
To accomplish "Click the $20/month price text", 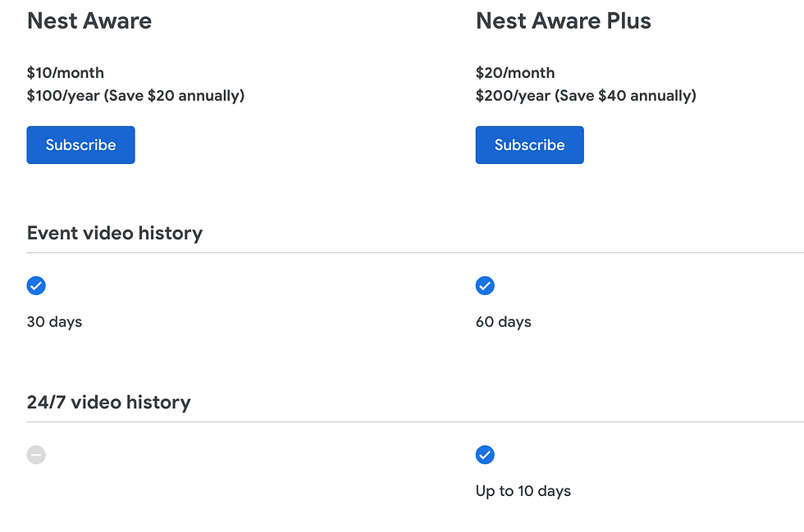I will coord(514,72).
